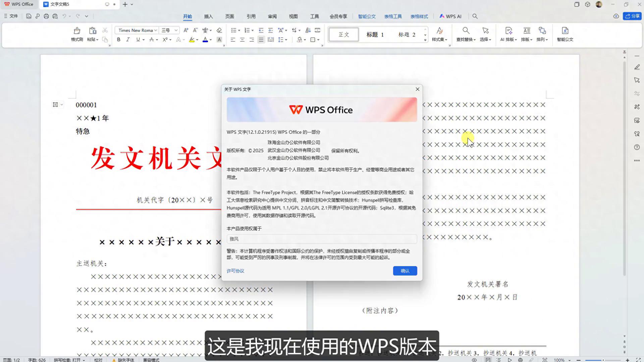Open the edit pencil tool in right sidebar
The height and width of the screenshot is (362, 644).
tap(637, 67)
